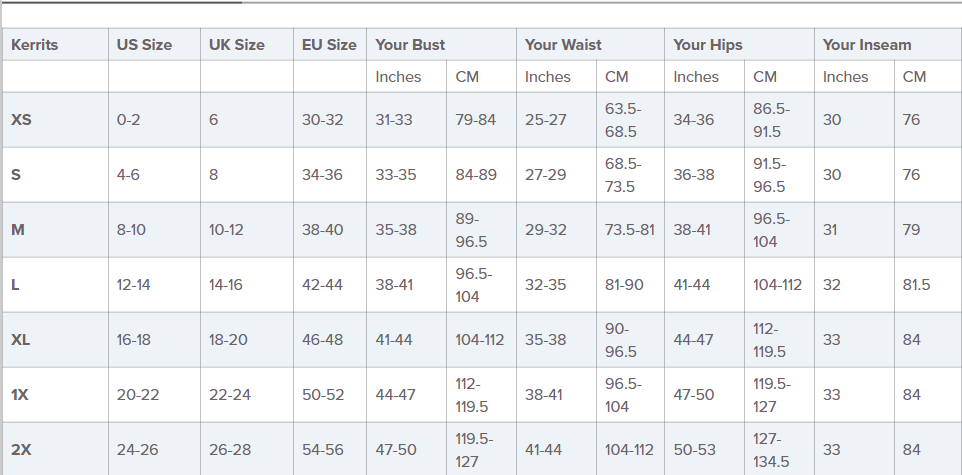Select the XS size row label
The image size is (962, 475).
(x=21, y=120)
